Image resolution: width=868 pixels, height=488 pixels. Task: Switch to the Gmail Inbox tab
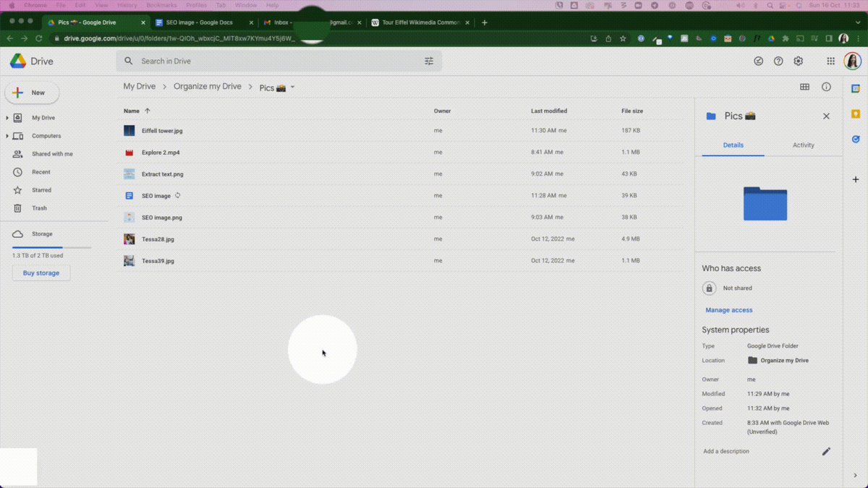pyautogui.click(x=311, y=22)
